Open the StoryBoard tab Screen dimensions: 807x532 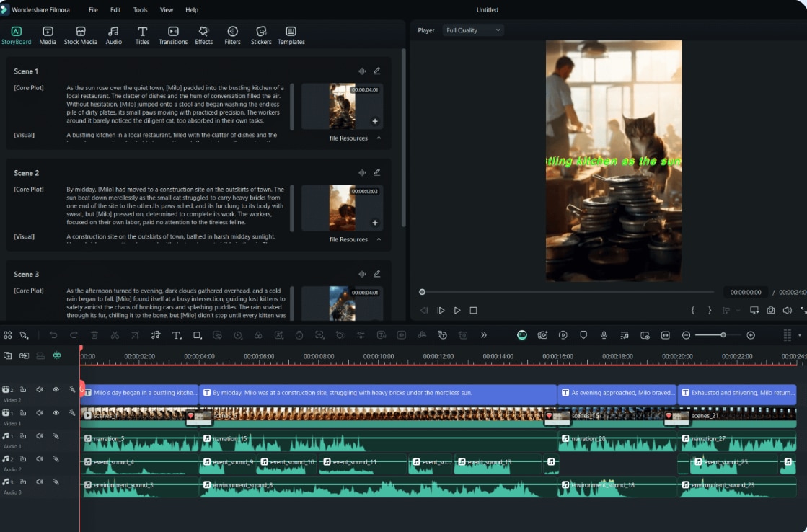click(x=16, y=35)
